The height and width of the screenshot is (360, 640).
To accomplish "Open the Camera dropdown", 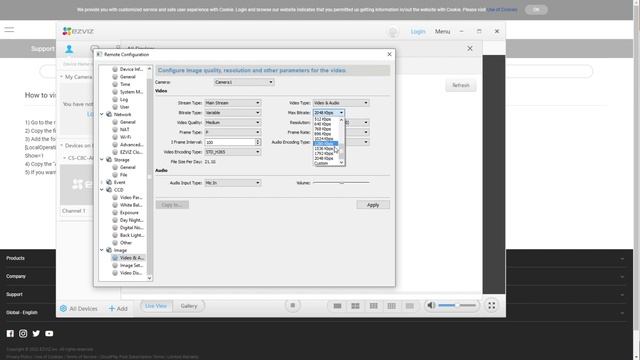I will 244,82.
